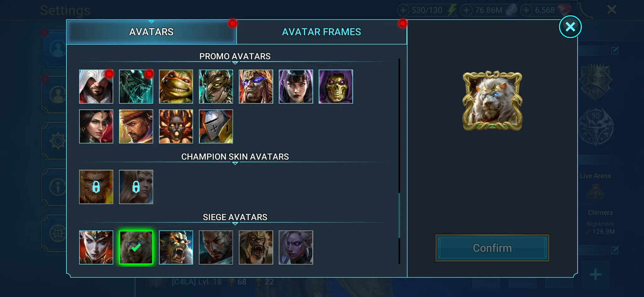This screenshot has height=297, width=644.
Task: Pick the flaming black mask avatar
Action: pos(176,127)
